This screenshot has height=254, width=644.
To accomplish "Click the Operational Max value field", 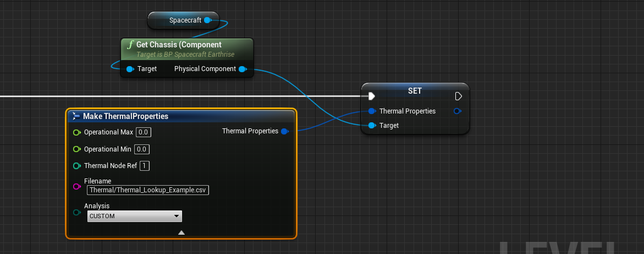I will (x=144, y=132).
